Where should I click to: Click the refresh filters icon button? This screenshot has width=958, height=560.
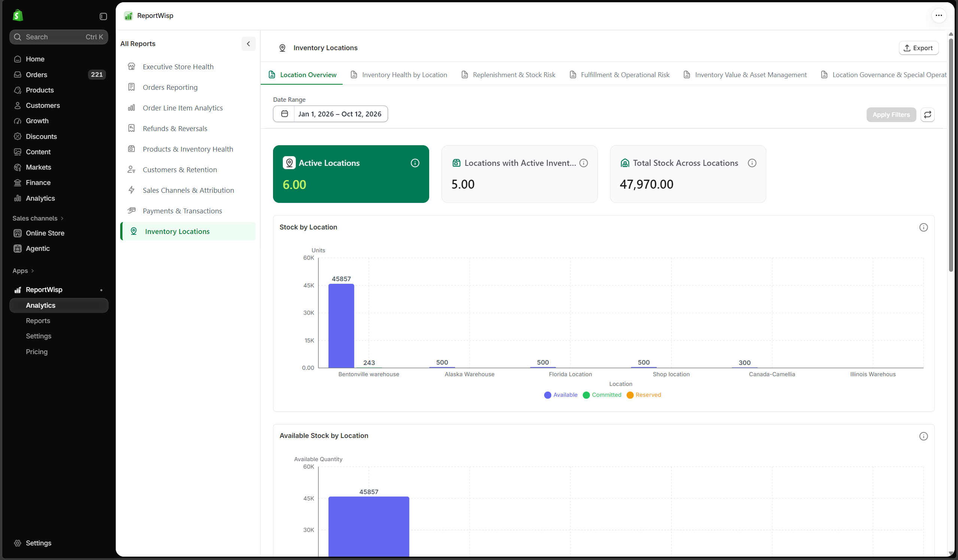click(x=928, y=114)
